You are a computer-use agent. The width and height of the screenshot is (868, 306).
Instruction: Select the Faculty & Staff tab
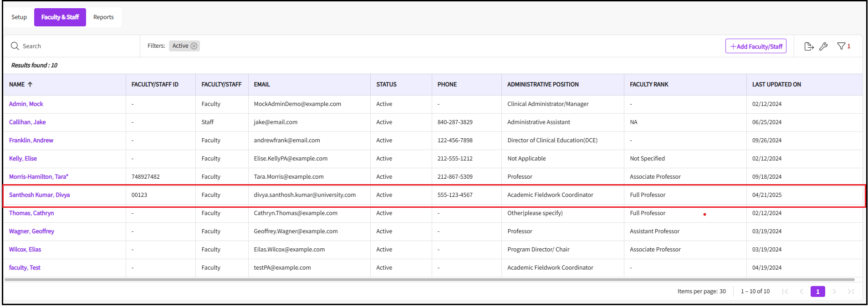(60, 17)
